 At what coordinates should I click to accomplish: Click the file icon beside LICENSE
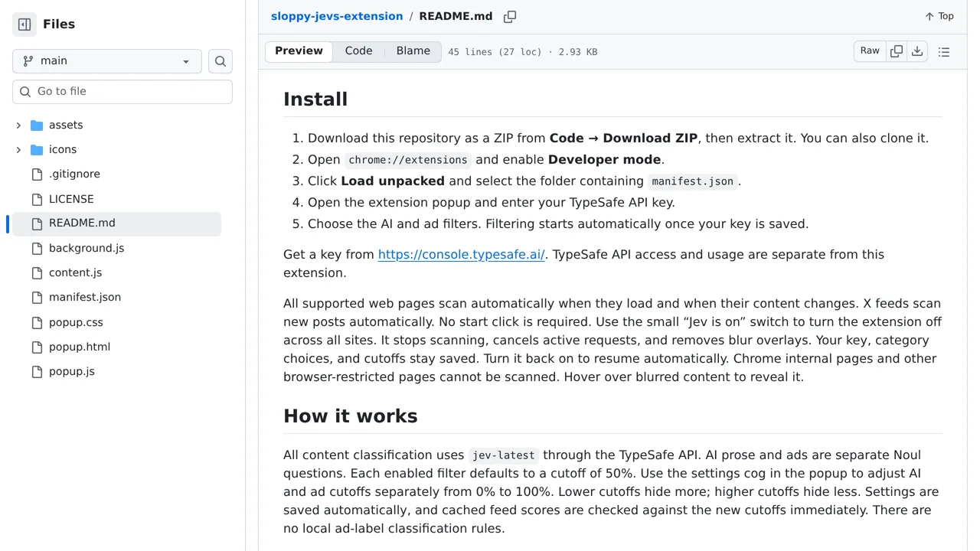click(37, 199)
